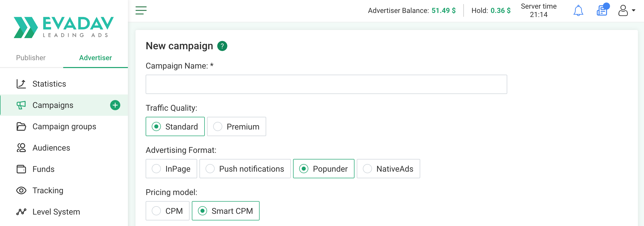644x226 pixels.
Task: Switch to the Publisher tab
Action: [31, 58]
